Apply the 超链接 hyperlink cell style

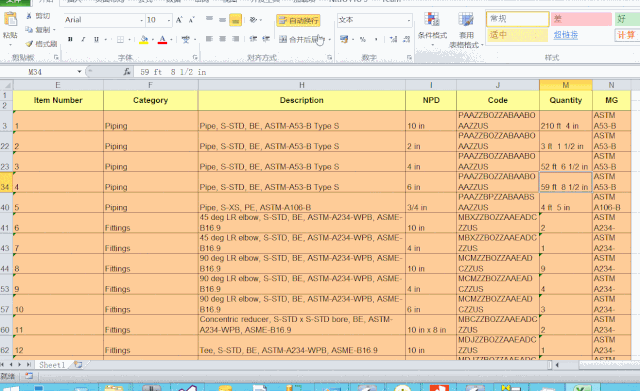pyautogui.click(x=565, y=35)
